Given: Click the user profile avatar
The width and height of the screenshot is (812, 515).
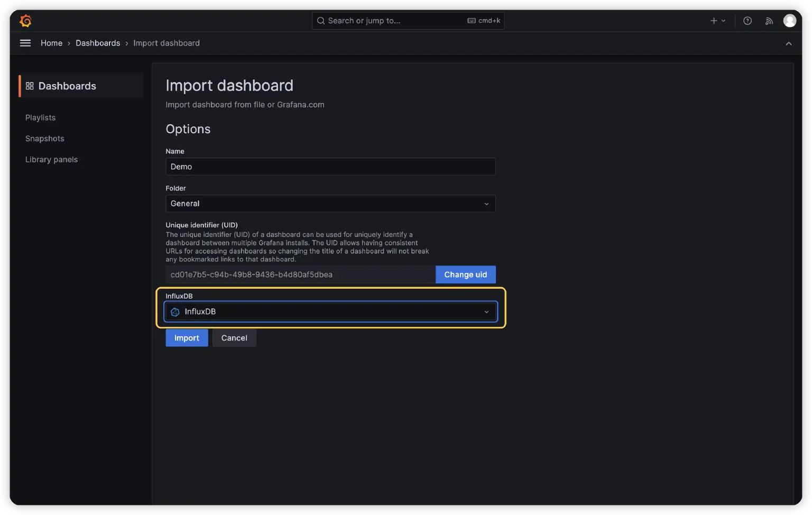Looking at the screenshot, I should coord(790,21).
